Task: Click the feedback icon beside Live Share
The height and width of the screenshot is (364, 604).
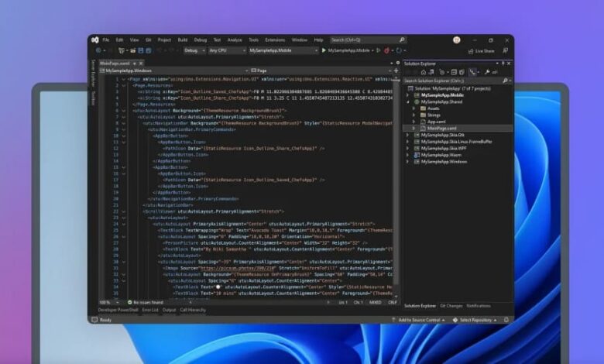Action: click(505, 51)
